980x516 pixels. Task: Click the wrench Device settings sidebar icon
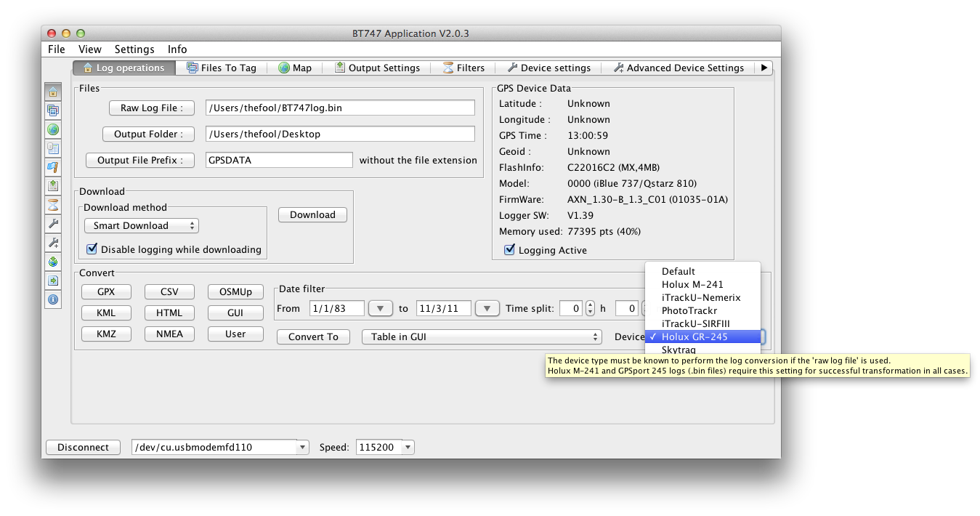coord(53,224)
